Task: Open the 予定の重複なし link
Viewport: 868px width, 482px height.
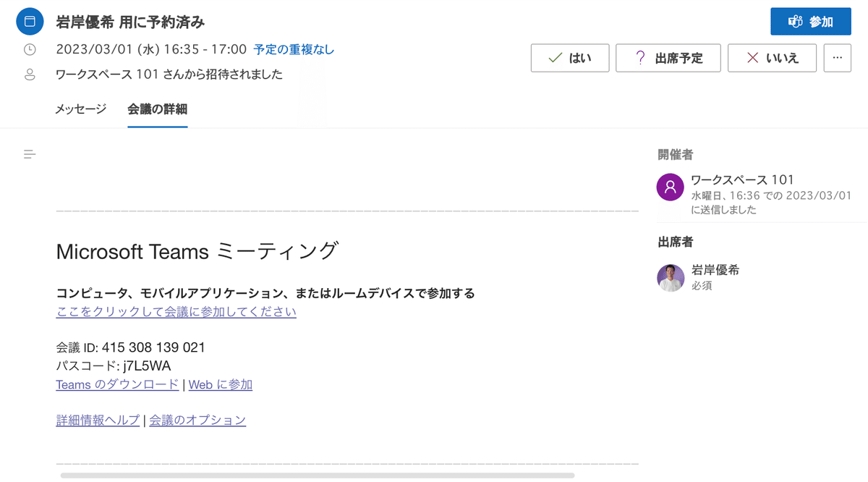Action: tap(294, 50)
